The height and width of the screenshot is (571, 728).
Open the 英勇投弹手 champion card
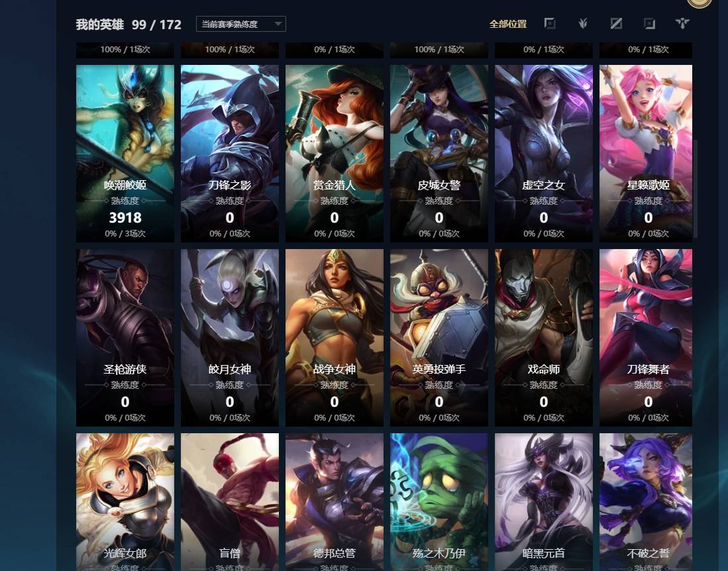(x=439, y=338)
